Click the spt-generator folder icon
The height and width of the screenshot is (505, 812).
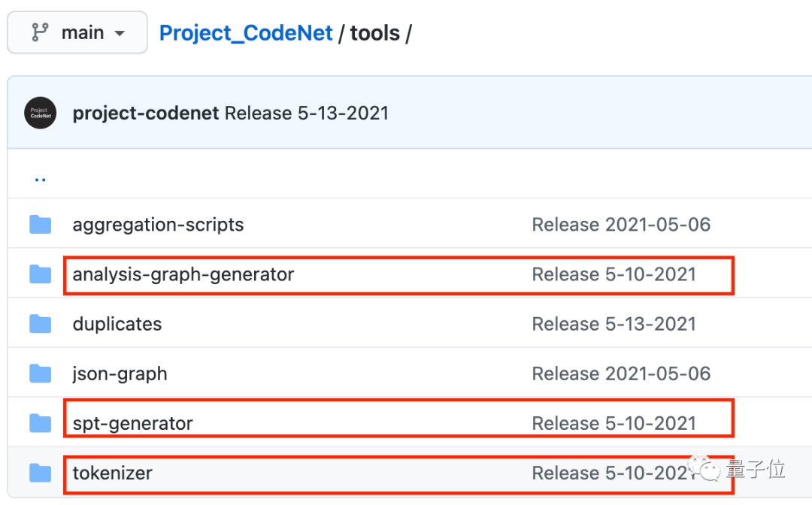pyautogui.click(x=41, y=423)
